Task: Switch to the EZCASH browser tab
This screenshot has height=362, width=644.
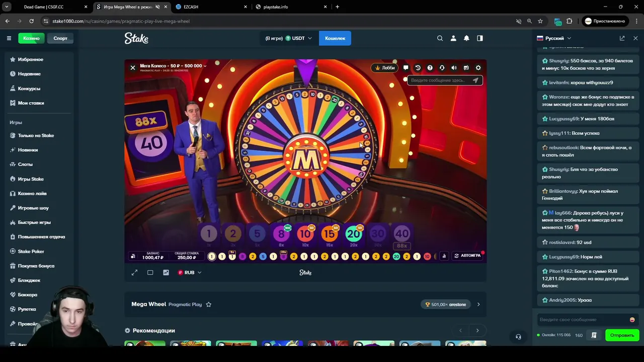Action: [x=210, y=7]
